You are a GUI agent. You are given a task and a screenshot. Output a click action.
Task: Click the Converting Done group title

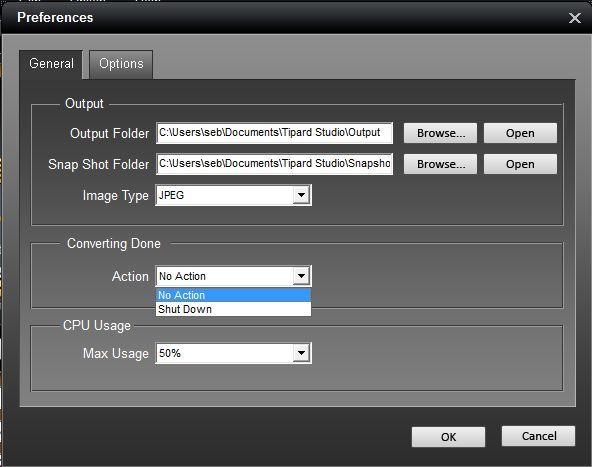(114, 244)
